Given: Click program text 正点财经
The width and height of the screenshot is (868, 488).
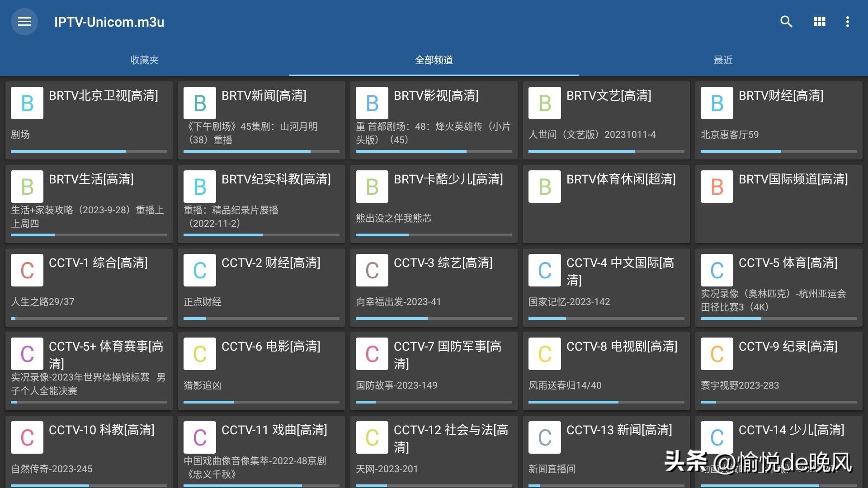Looking at the screenshot, I should click(203, 302).
